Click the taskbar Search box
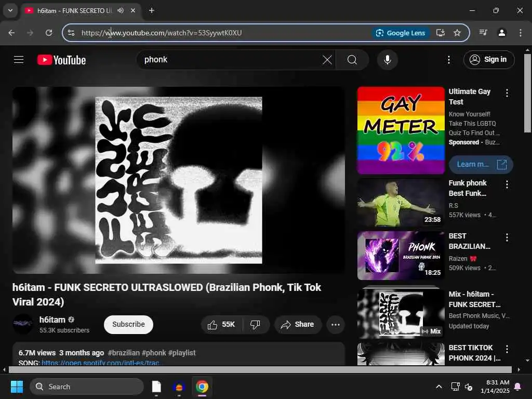This screenshot has width=532, height=399. tap(87, 387)
